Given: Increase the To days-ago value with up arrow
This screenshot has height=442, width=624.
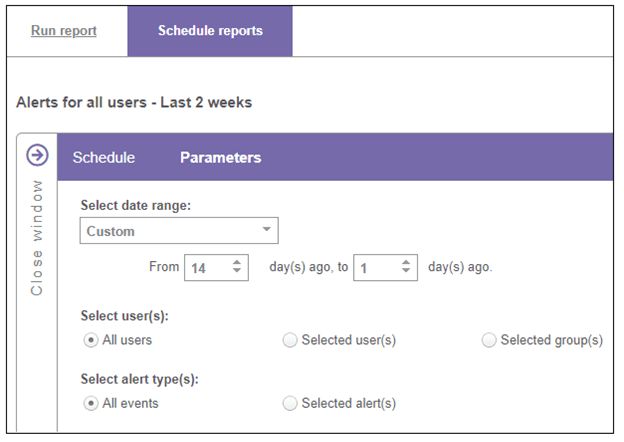Looking at the screenshot, I should pyautogui.click(x=406, y=263).
